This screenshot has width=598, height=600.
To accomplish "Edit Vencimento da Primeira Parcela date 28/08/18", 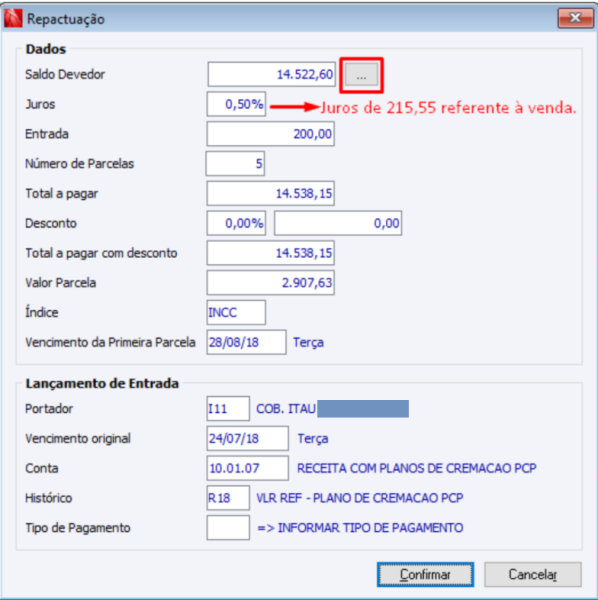I will pyautogui.click(x=246, y=342).
